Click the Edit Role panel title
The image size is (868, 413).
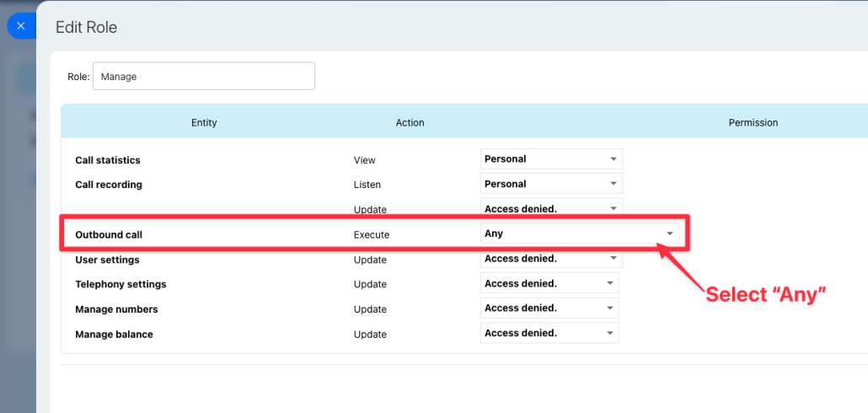[x=86, y=27]
